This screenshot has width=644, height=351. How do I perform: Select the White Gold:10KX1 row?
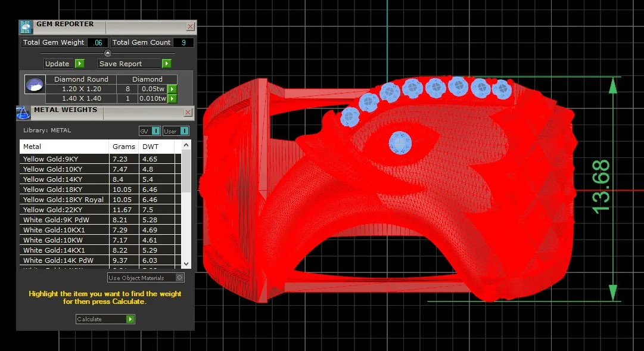coord(100,230)
